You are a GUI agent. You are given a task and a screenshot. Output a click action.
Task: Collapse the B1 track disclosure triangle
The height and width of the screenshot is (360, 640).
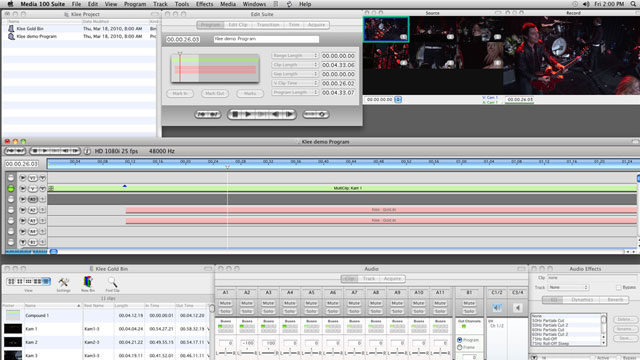coord(22,242)
